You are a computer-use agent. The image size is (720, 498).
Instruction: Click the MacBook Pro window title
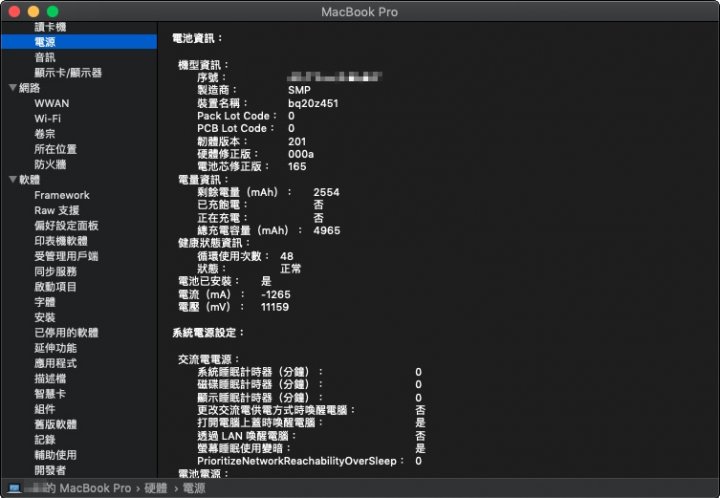tap(360, 12)
